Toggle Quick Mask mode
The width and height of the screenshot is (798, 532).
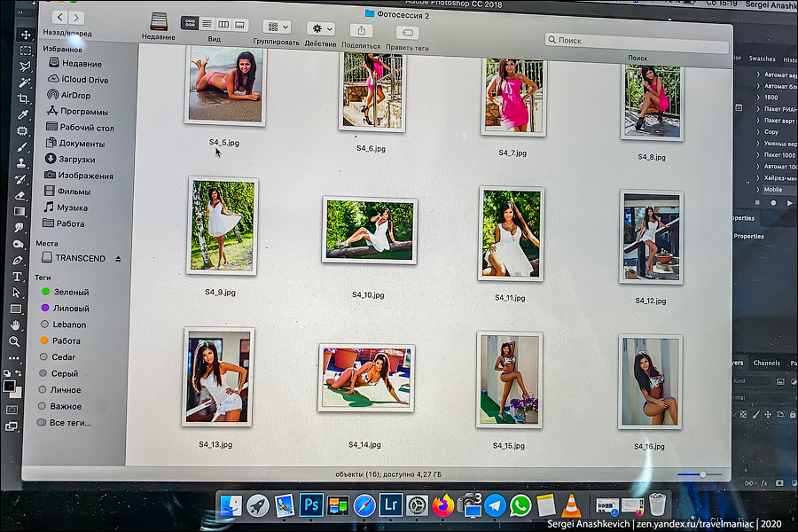[x=12, y=410]
